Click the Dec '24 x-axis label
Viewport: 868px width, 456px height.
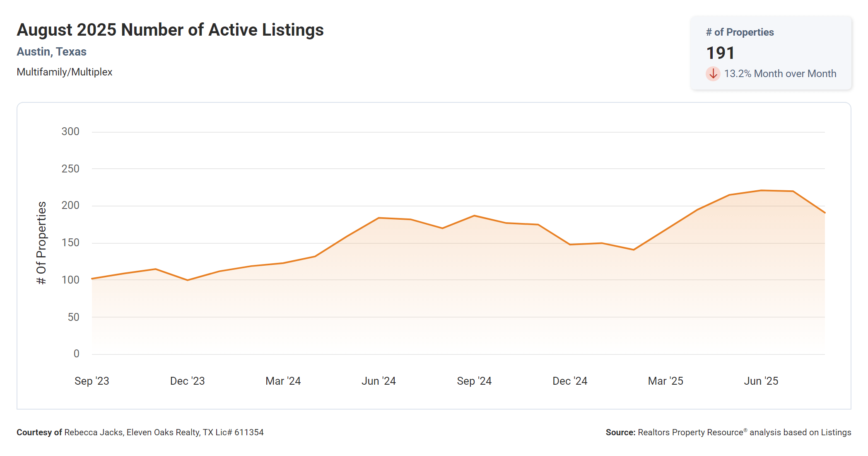tap(570, 381)
